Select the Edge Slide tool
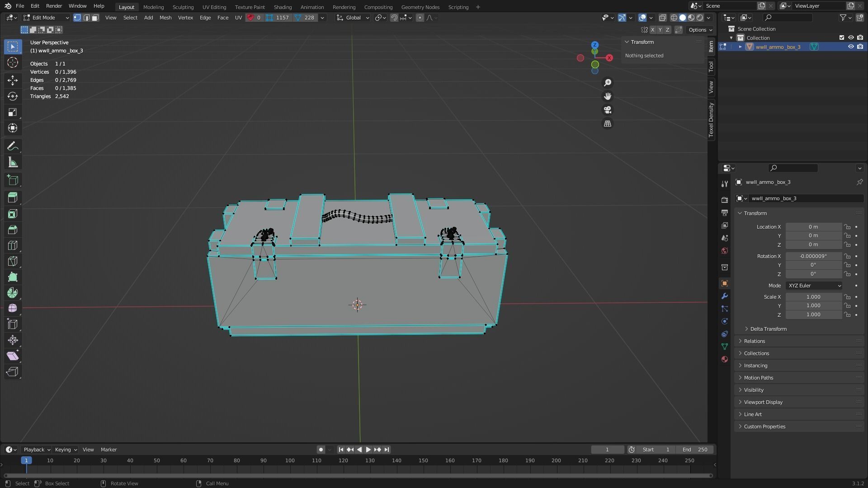868x488 pixels. pyautogui.click(x=13, y=324)
